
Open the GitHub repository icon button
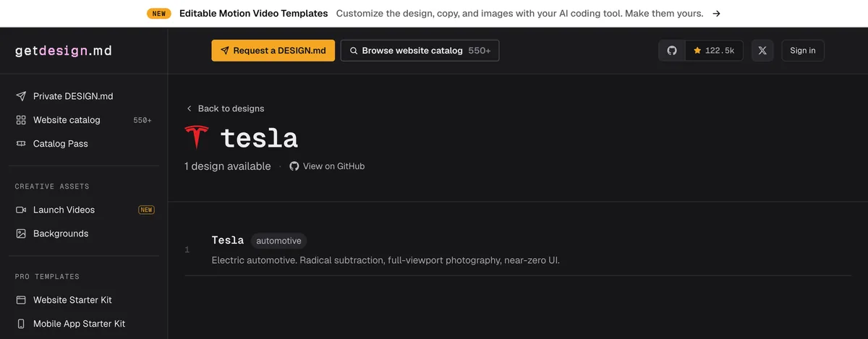point(672,51)
